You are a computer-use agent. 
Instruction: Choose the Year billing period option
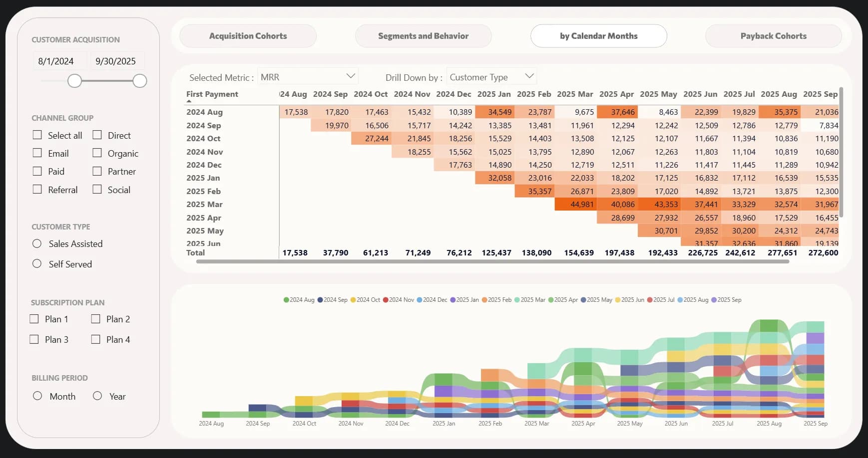click(97, 396)
